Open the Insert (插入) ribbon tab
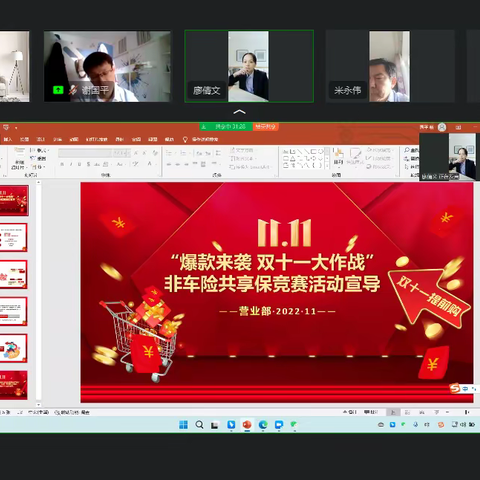The width and height of the screenshot is (480, 480). pyautogui.click(x=8, y=139)
